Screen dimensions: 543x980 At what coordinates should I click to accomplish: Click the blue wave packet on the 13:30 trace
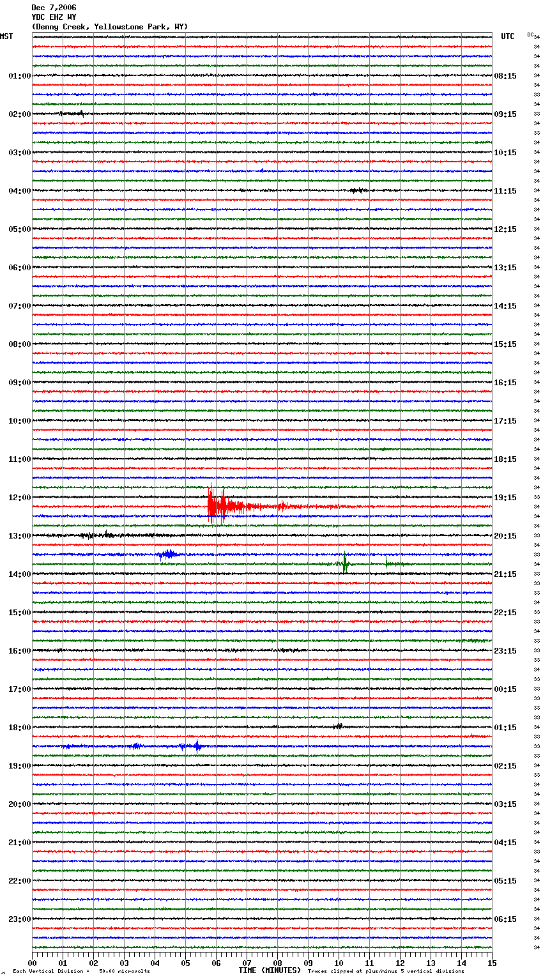169,554
